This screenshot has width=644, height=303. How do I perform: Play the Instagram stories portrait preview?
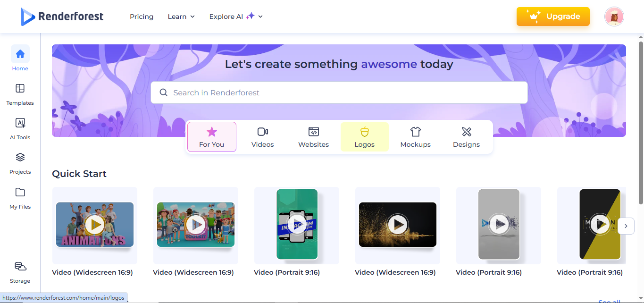pos(297,225)
